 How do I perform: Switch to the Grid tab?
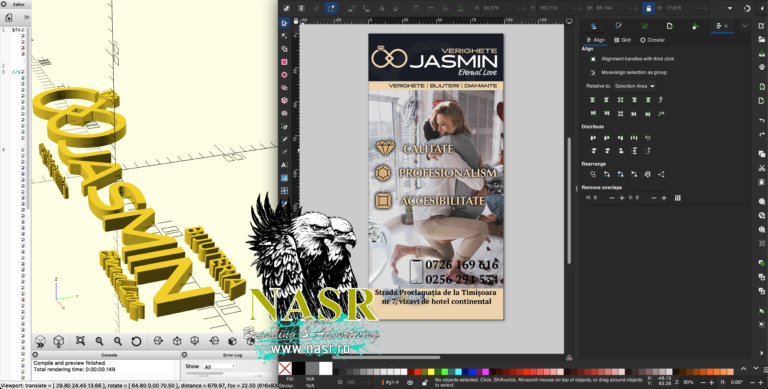623,40
